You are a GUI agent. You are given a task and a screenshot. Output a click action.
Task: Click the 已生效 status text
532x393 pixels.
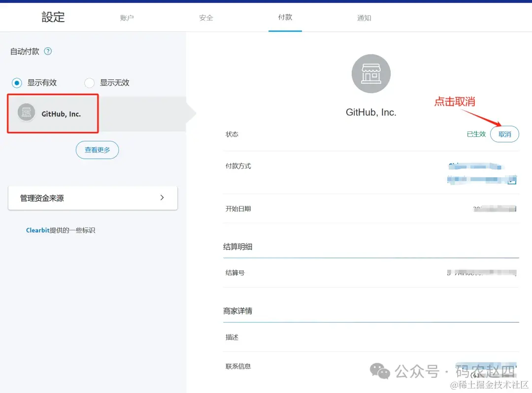[x=476, y=133]
